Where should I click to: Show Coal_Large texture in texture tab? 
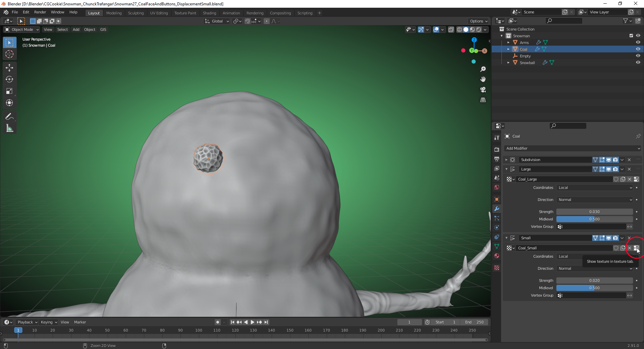click(x=636, y=179)
